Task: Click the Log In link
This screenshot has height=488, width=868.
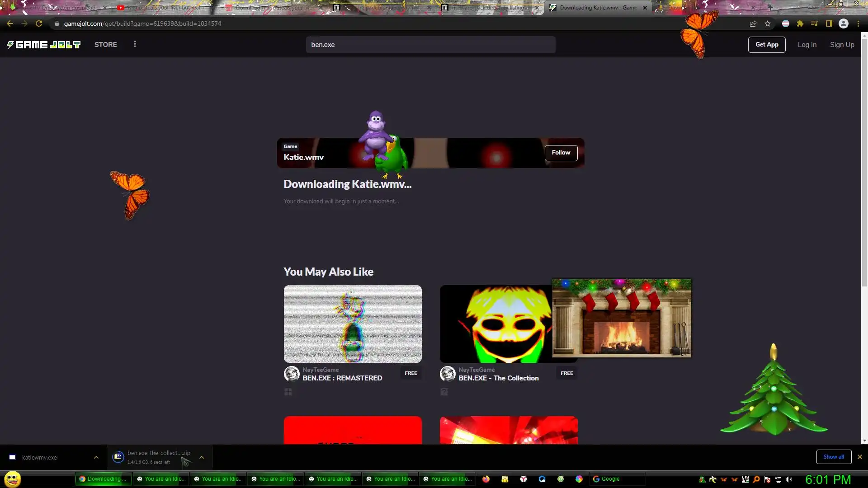Action: pos(807,44)
